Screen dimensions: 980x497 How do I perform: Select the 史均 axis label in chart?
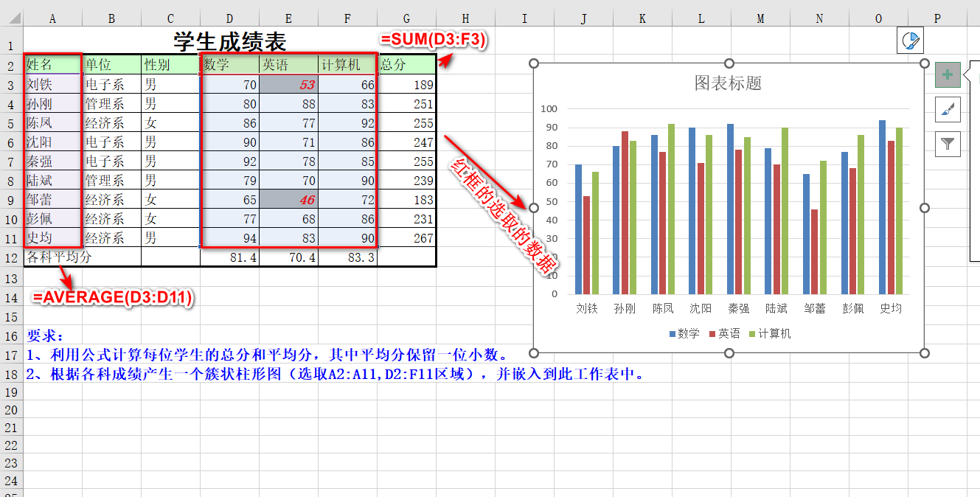pos(891,309)
